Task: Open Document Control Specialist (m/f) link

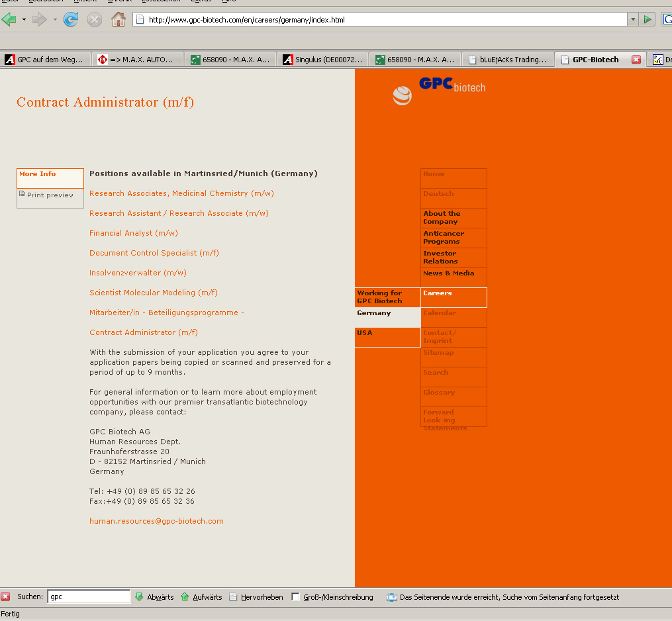Action: coord(154,253)
